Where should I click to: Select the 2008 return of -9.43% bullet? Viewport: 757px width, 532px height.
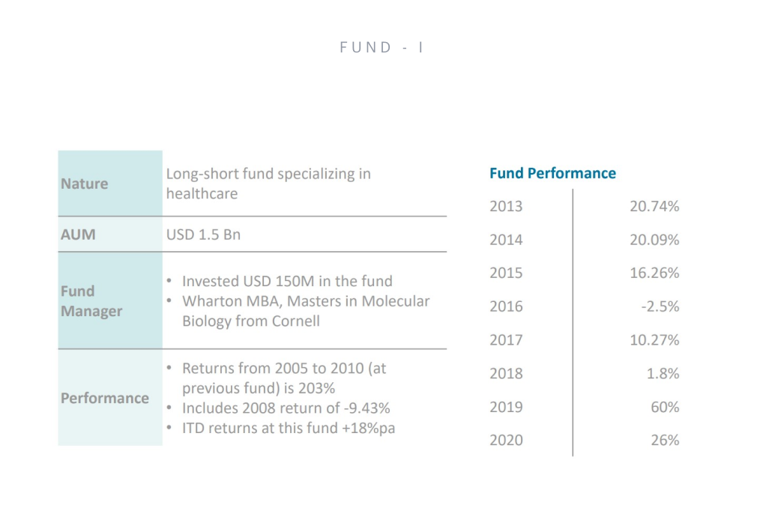point(286,408)
